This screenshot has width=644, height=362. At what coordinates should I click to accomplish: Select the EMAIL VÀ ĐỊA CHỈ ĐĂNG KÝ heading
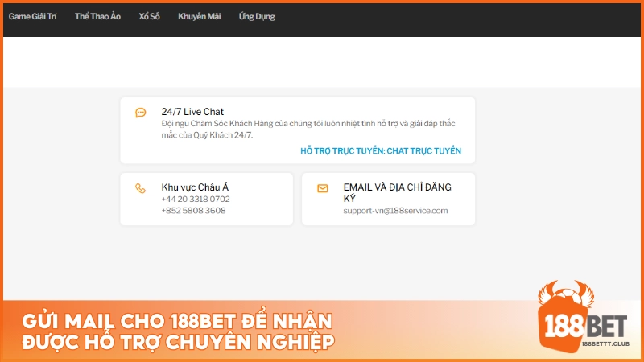(397, 192)
